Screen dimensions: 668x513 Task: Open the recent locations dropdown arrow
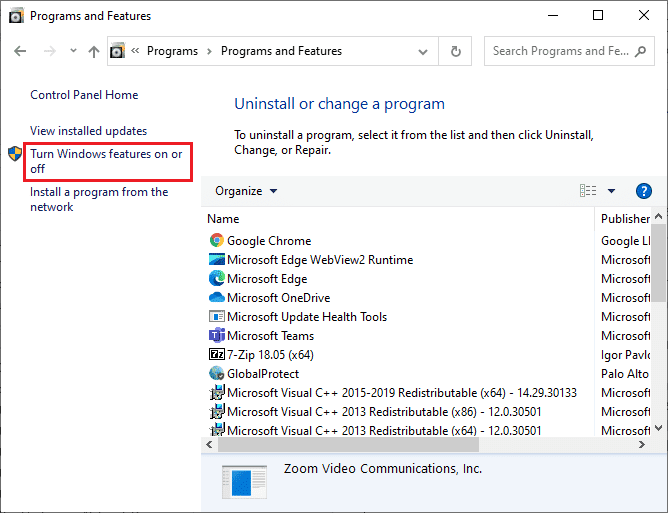click(73, 51)
